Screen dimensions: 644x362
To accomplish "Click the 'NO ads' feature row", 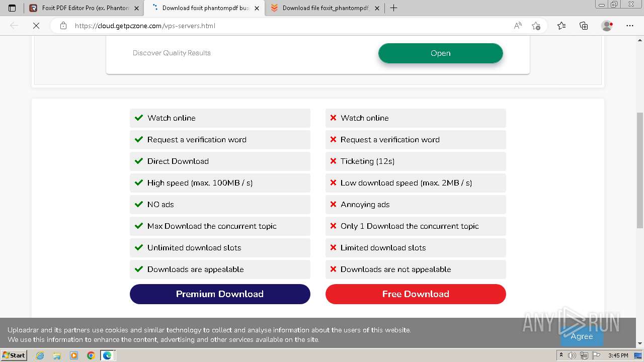I will click(220, 205).
